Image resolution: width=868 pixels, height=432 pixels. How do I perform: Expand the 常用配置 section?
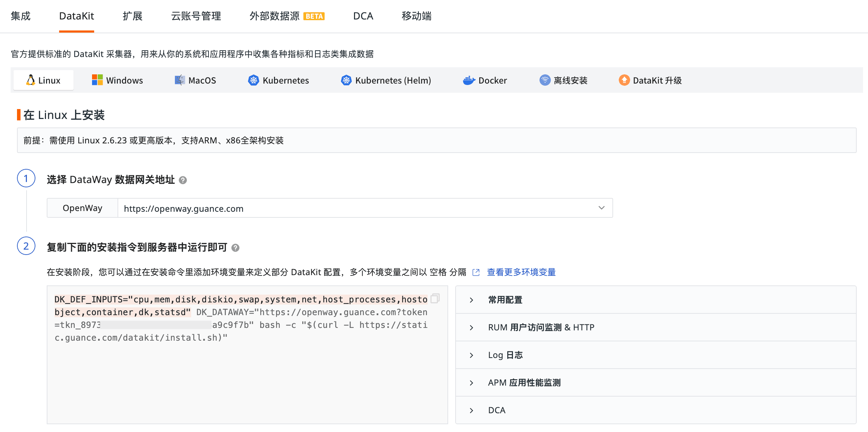coord(505,300)
